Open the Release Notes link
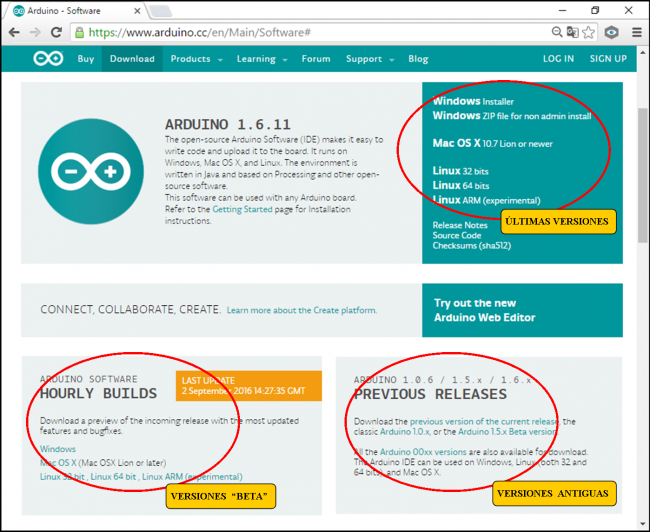This screenshot has width=650, height=532. (x=460, y=225)
